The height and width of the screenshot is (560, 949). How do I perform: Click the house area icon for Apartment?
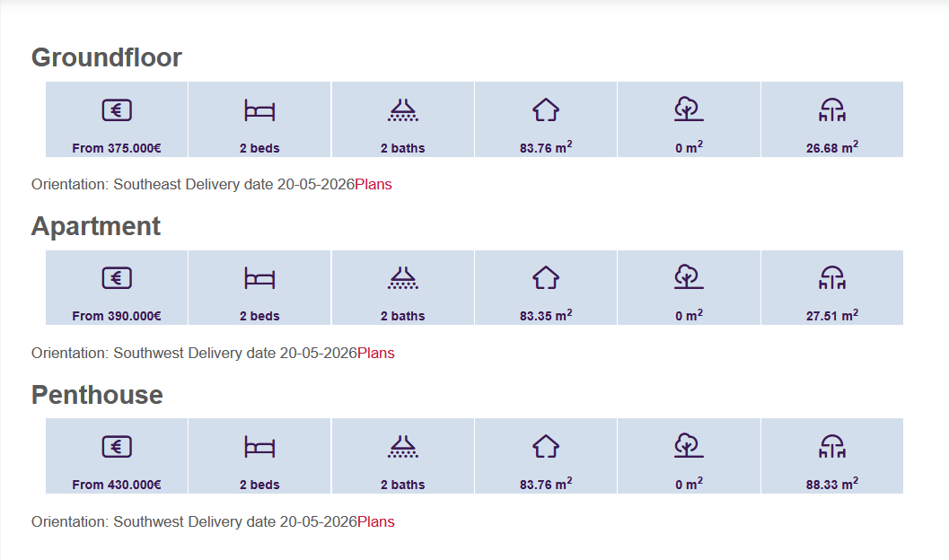(546, 278)
